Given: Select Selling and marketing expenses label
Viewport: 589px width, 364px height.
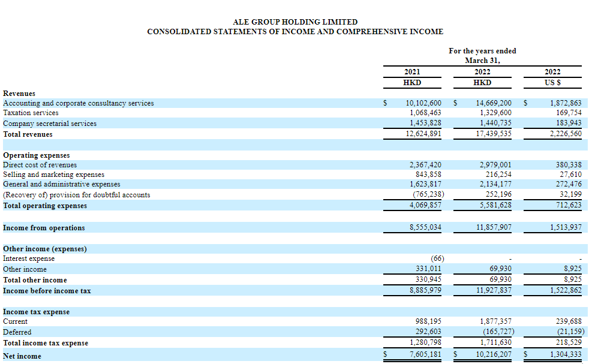Looking at the screenshot, I should (x=54, y=175).
